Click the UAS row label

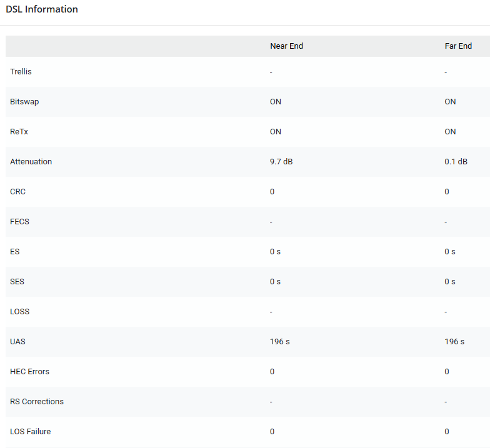click(17, 342)
